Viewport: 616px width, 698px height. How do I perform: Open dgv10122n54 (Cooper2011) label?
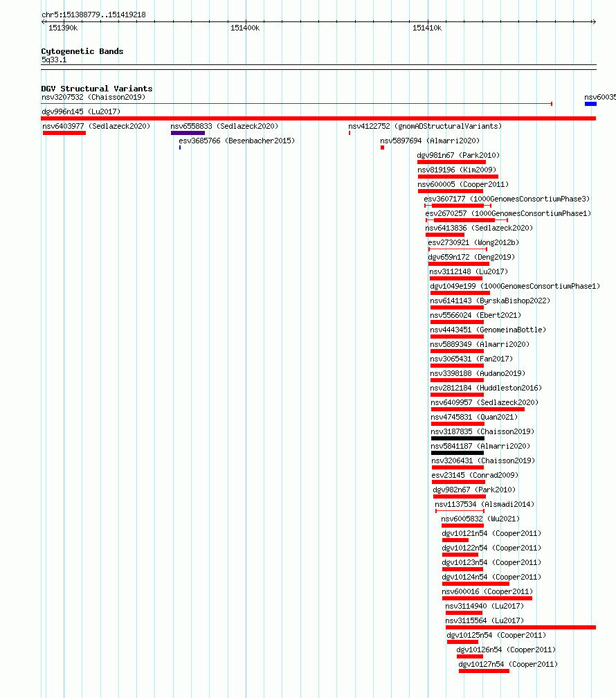491,548
